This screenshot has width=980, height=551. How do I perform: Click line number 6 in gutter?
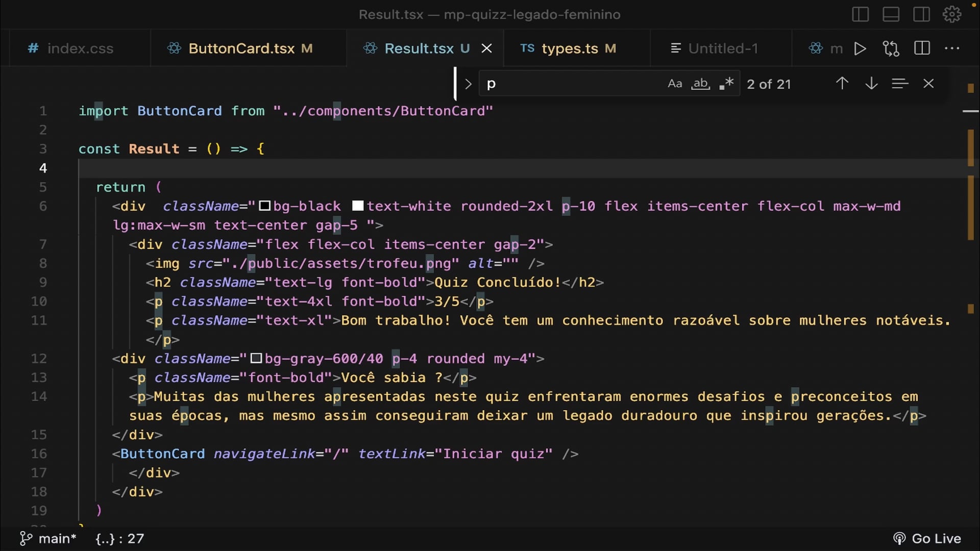tap(43, 206)
